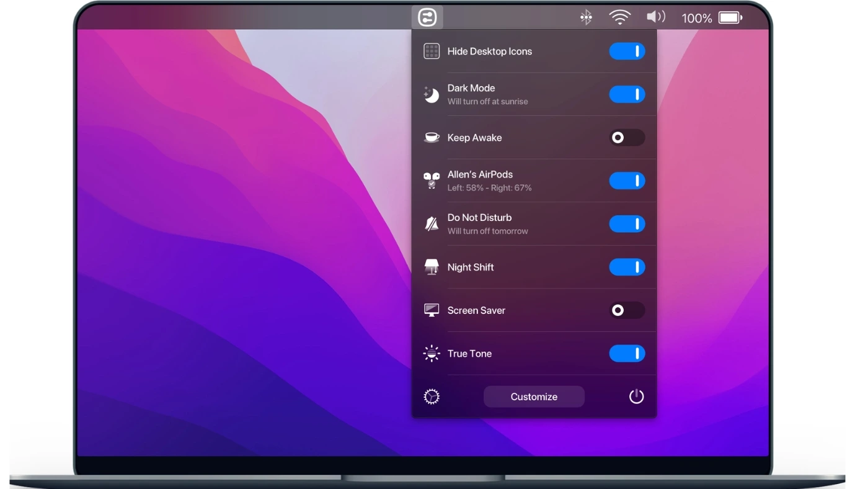Image resolution: width=868 pixels, height=489 pixels.
Task: Click the Screen Saver display icon
Action: [x=432, y=310]
